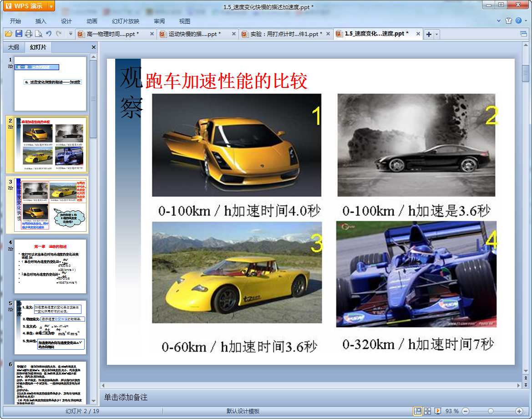Collapse the ribbon with the chevron arrow

498,21
